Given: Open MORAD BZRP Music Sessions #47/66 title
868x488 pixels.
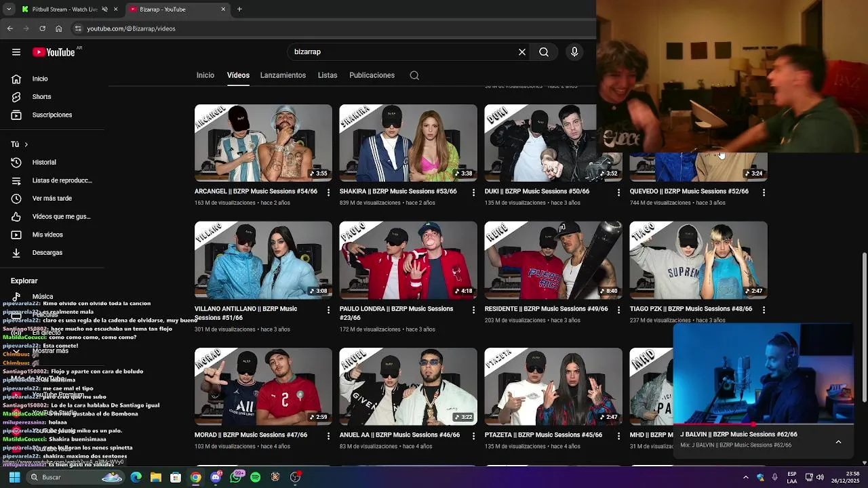Looking at the screenshot, I should click(251, 434).
